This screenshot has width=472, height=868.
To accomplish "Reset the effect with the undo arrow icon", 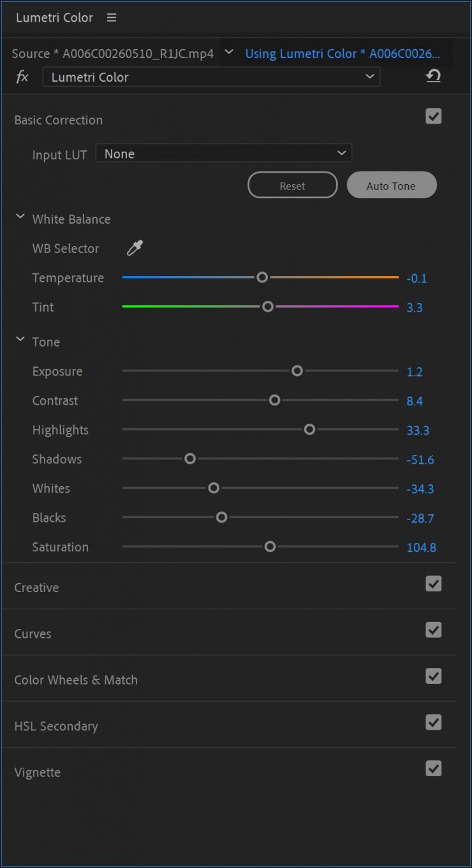I will pyautogui.click(x=433, y=76).
